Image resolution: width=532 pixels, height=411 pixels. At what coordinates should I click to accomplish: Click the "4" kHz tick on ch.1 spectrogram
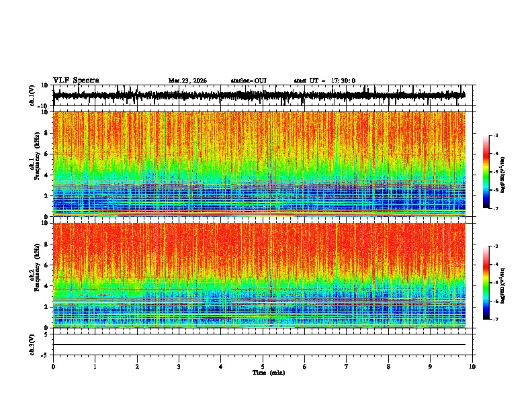pyautogui.click(x=46, y=175)
